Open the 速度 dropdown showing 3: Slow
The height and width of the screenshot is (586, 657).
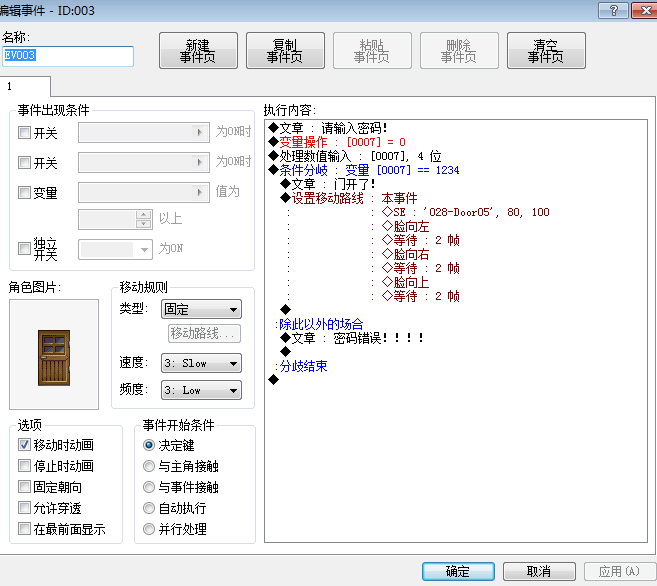pyautogui.click(x=202, y=363)
